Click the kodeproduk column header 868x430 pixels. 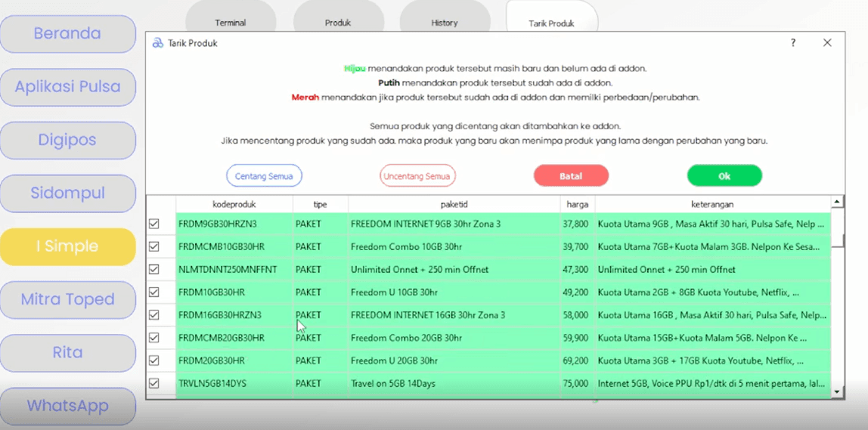(234, 204)
